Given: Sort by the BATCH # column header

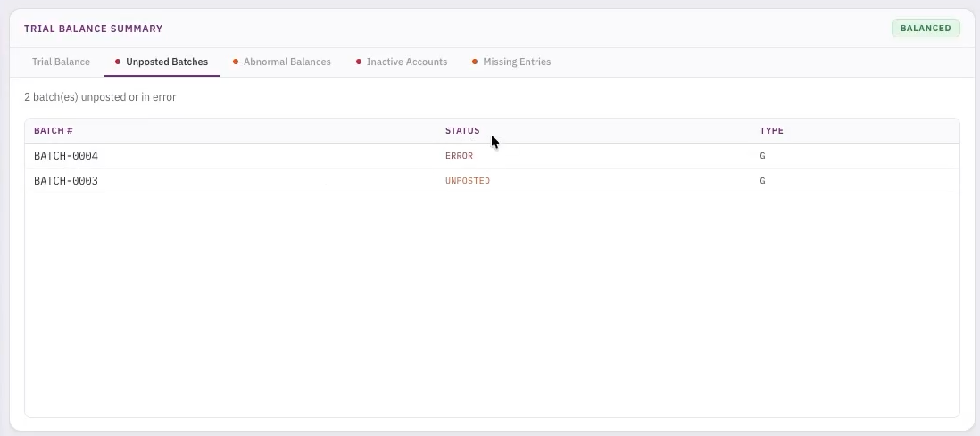Looking at the screenshot, I should [x=54, y=131].
